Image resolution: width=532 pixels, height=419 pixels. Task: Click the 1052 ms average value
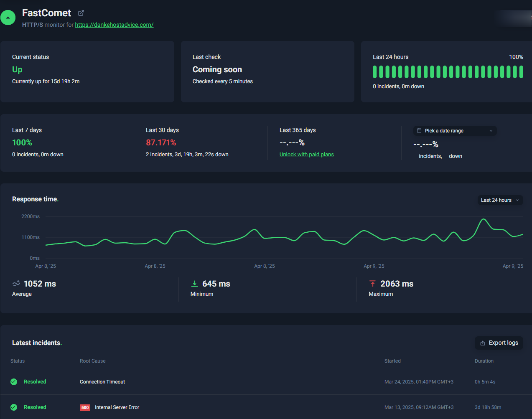pos(40,284)
